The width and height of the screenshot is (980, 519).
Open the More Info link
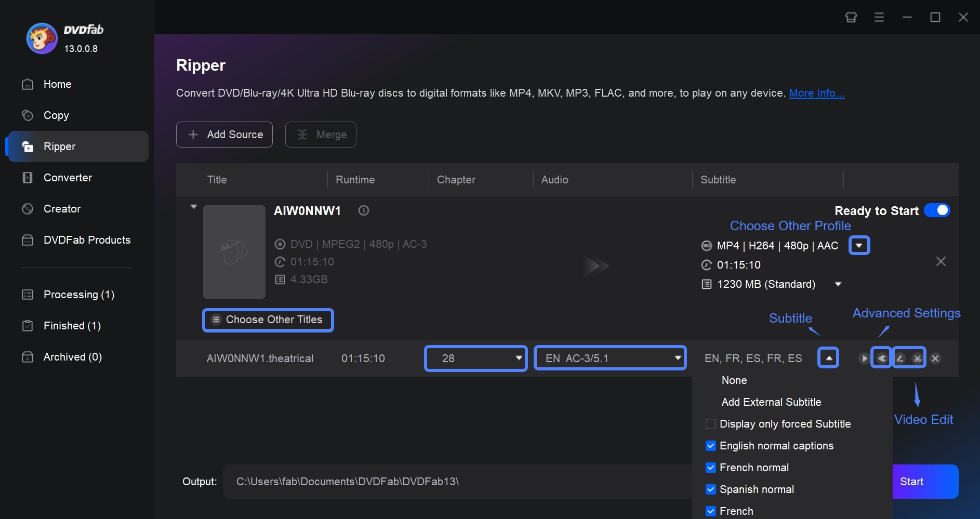pos(816,94)
